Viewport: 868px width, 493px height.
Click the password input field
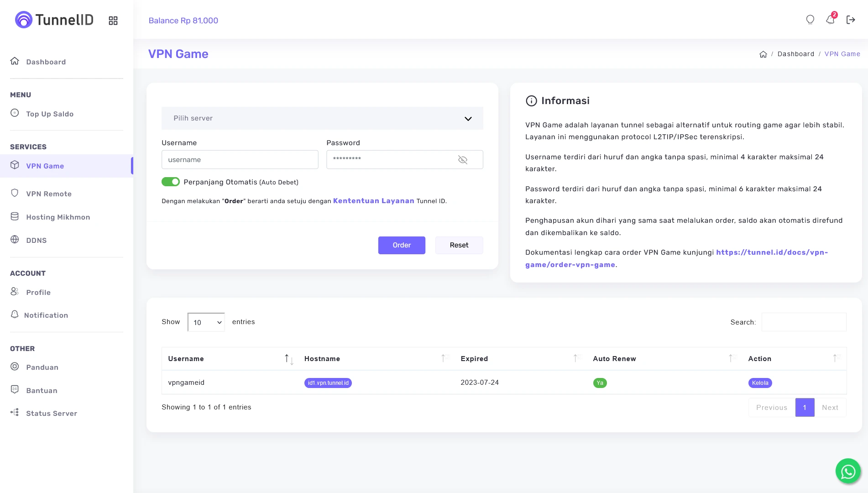[405, 160]
